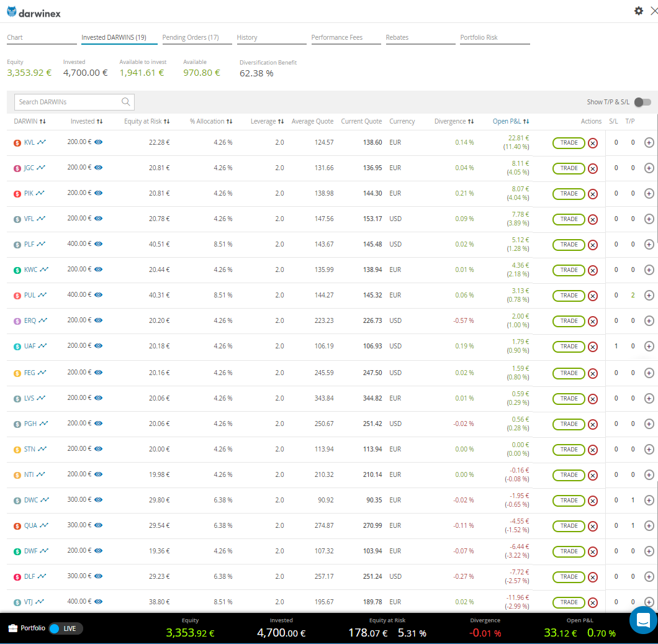Toggle the eye icon for STN
Screen dimensions: 658x644
98,449
